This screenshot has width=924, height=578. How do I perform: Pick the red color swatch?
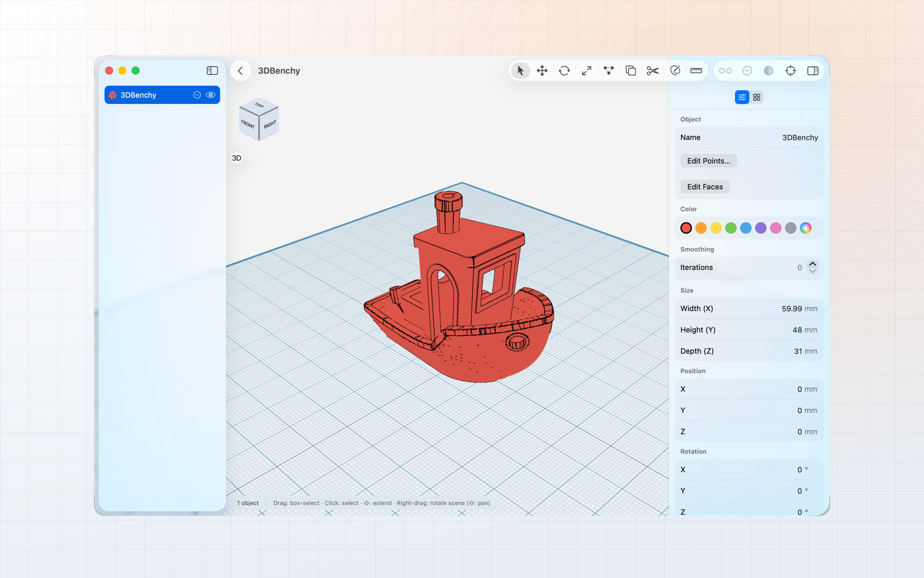pyautogui.click(x=686, y=228)
